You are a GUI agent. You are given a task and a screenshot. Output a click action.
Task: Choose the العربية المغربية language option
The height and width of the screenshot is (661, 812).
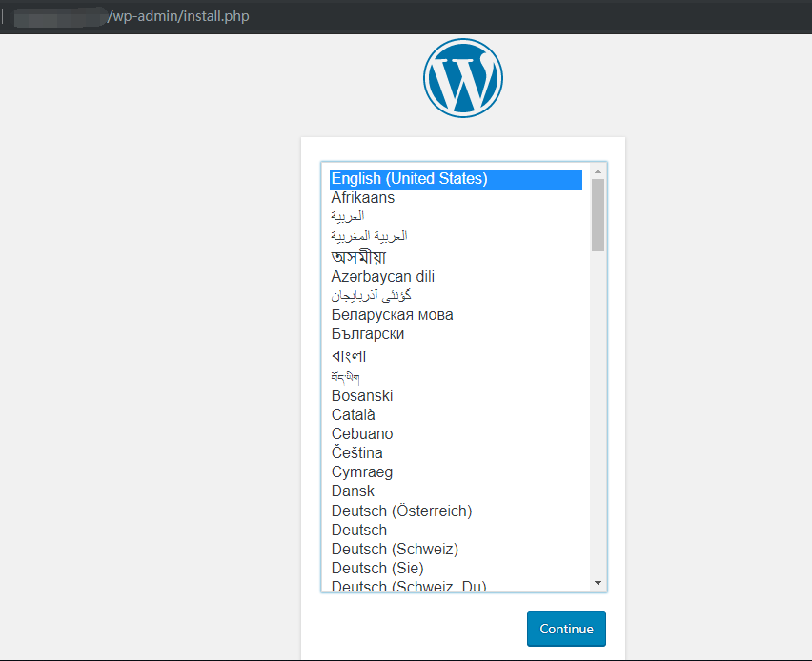[x=456, y=236]
